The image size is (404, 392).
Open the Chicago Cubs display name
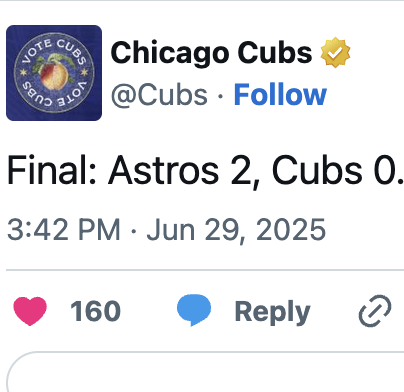click(x=211, y=53)
